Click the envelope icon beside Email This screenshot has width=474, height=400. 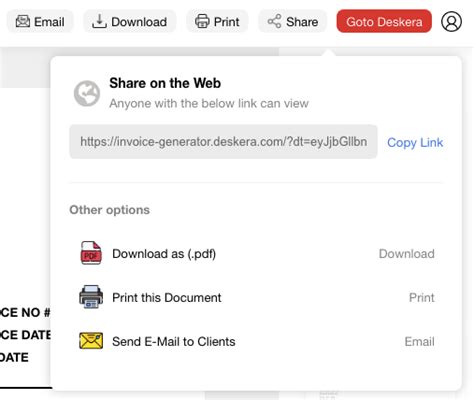pos(23,22)
